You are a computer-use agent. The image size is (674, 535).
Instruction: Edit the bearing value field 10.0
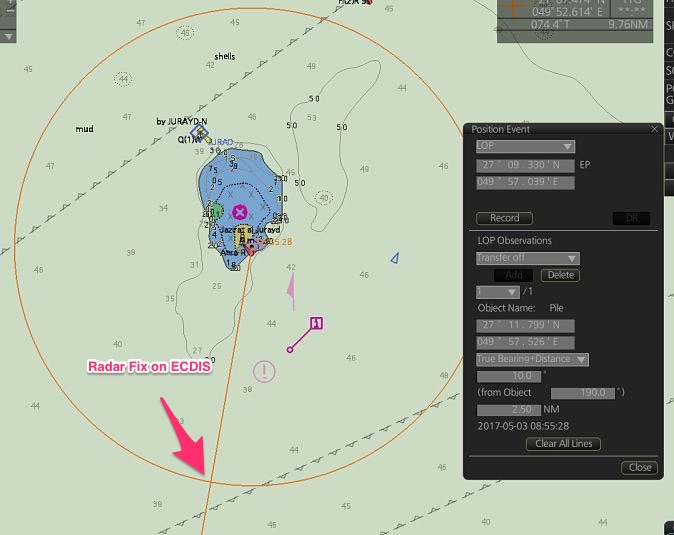pos(510,376)
